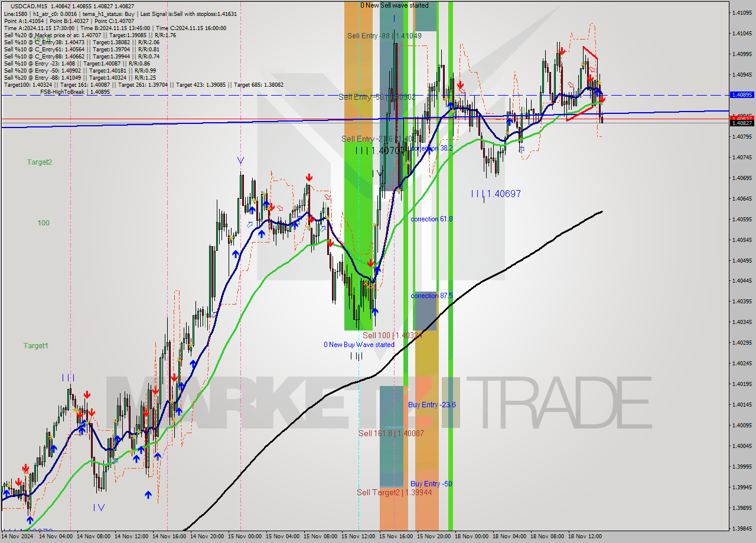The width and height of the screenshot is (756, 543).
Task: Click the green 'Target1' label
Action: [x=35, y=346]
